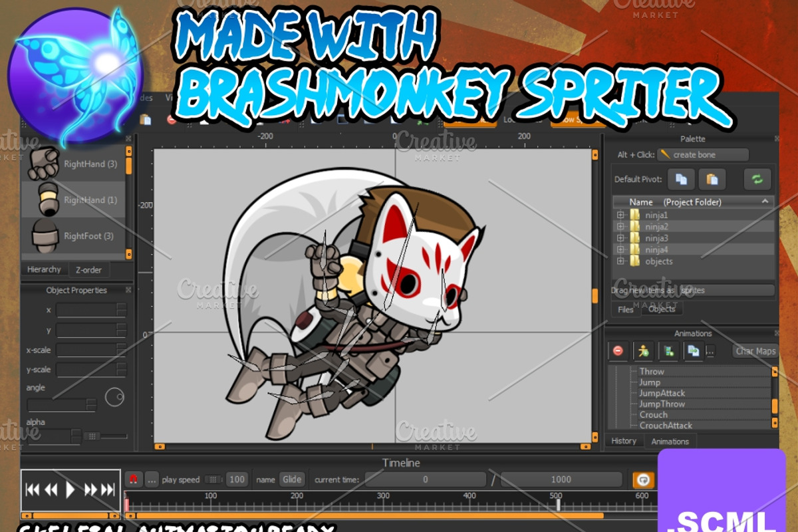The image size is (798, 532).
Task: Click the add new animation icon
Action: point(643,350)
